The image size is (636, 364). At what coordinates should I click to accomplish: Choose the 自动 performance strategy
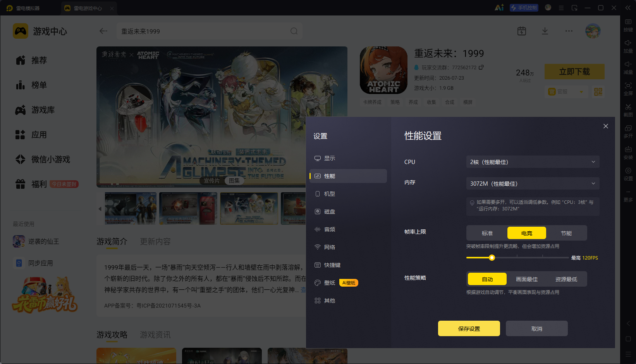[x=487, y=279]
